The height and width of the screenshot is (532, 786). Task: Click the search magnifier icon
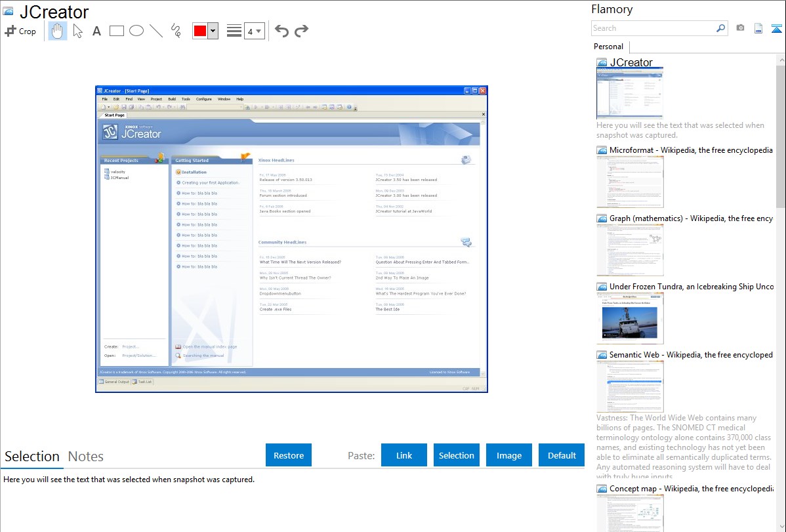[x=721, y=28]
